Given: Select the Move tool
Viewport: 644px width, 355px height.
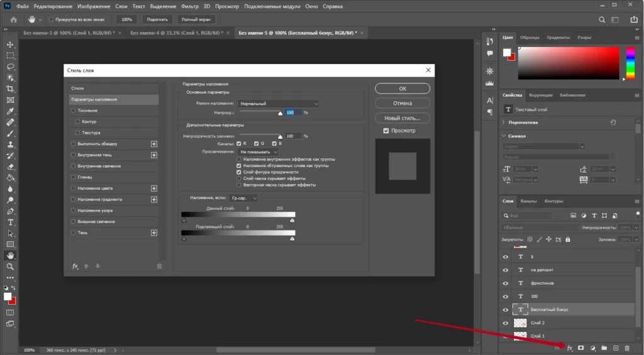Looking at the screenshot, I should coord(10,45).
